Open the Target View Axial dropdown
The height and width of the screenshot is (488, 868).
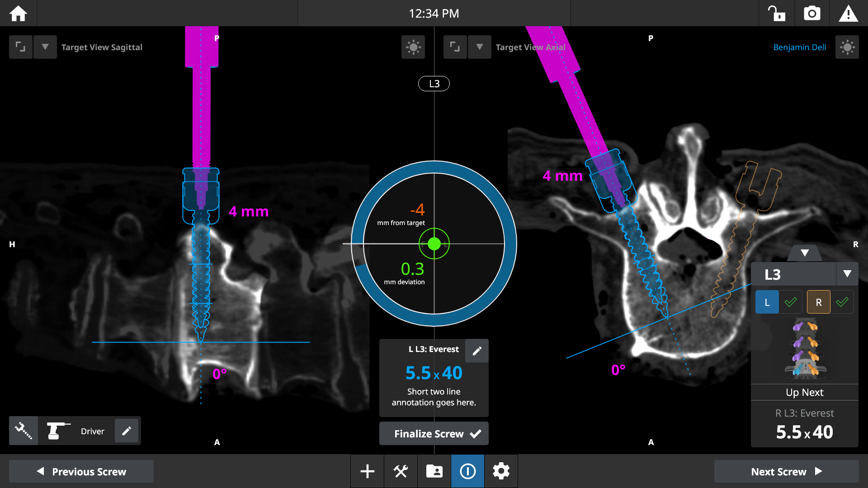[479, 47]
